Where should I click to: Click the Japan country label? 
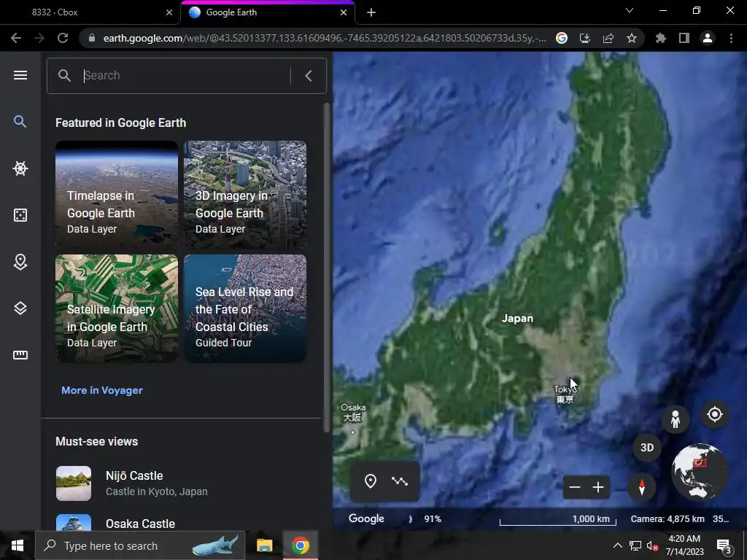[x=517, y=319]
